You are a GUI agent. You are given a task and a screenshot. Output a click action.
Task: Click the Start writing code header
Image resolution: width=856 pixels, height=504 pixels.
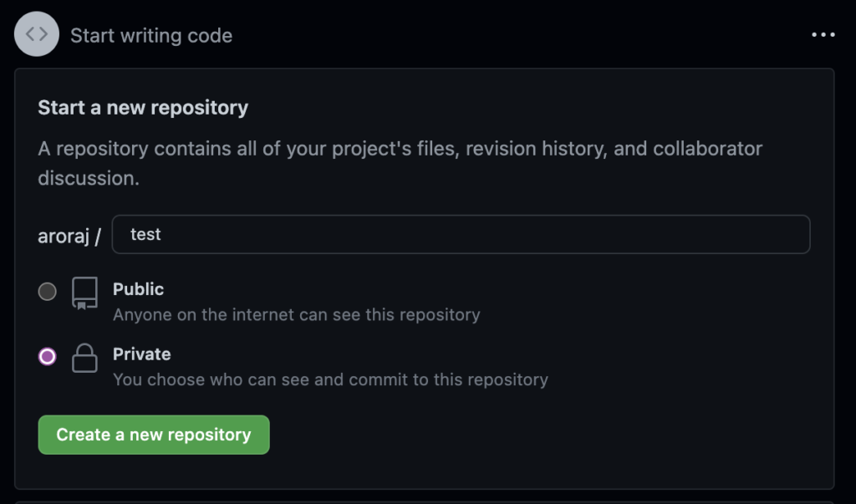150,35
